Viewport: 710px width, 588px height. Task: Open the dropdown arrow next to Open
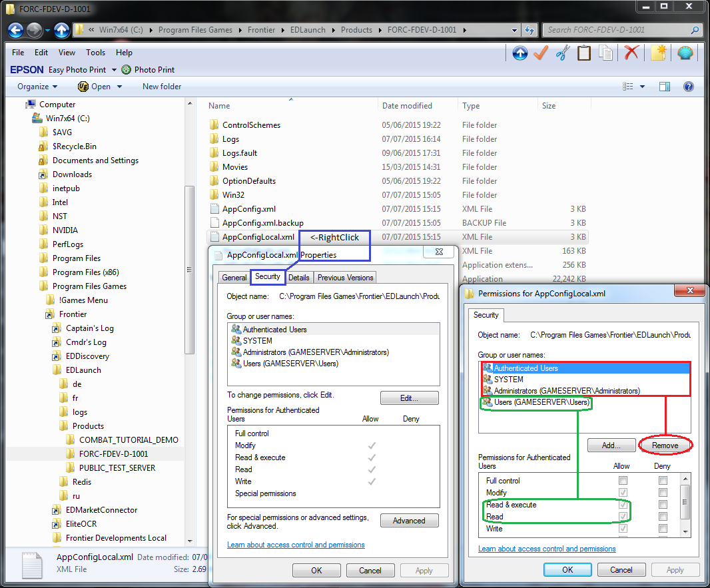(119, 87)
